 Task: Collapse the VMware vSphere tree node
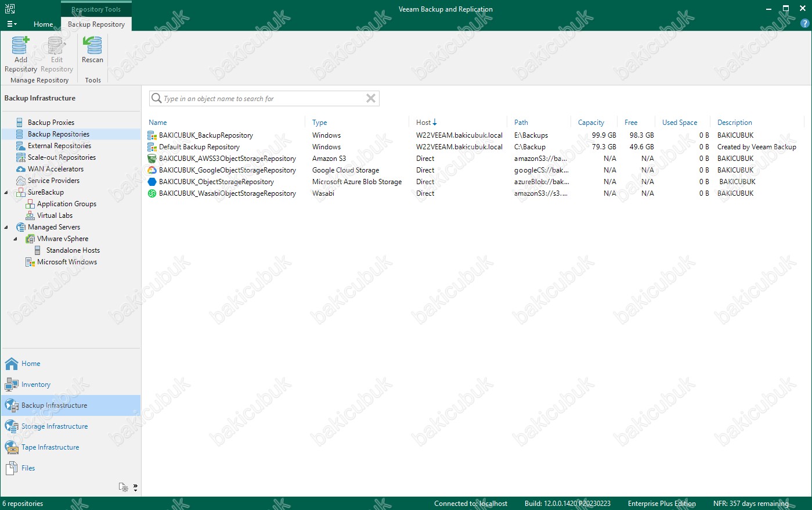(16, 239)
